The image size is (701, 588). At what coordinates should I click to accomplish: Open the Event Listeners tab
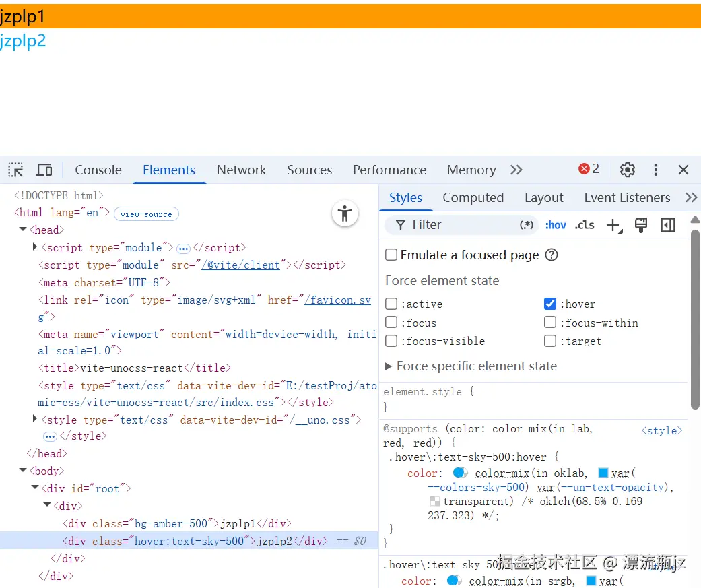pos(627,197)
